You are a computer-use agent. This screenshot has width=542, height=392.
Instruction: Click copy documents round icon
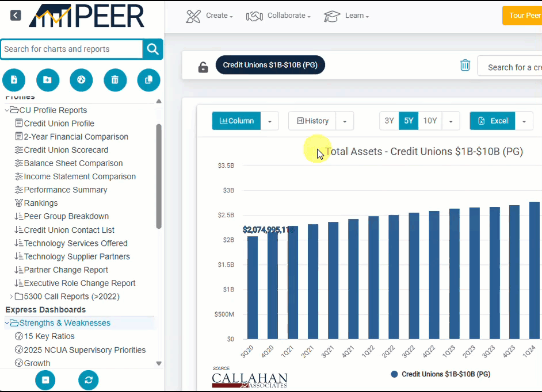coord(148,80)
